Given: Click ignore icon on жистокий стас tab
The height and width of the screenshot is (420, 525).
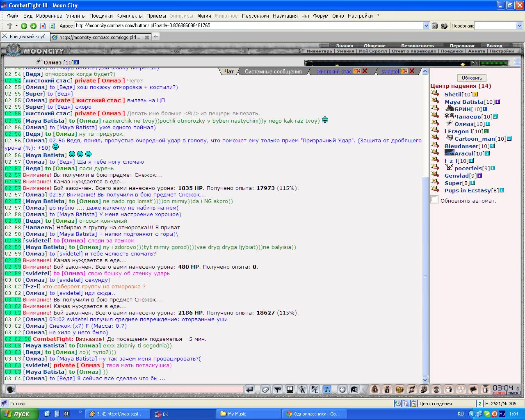Looking at the screenshot, I should click(357, 71).
